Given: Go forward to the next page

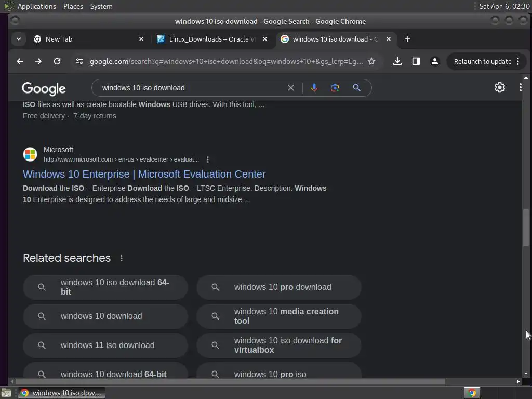Looking at the screenshot, I should [x=38, y=61].
